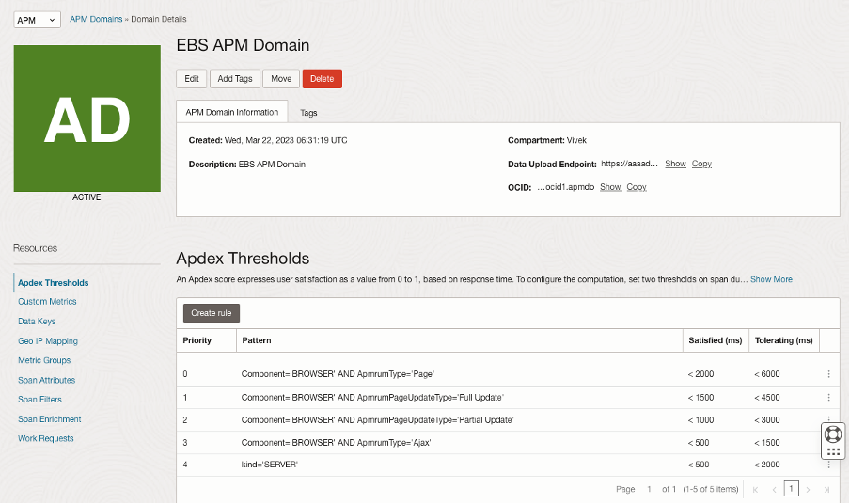
Task: Switch to the Tags tab
Action: 308,113
